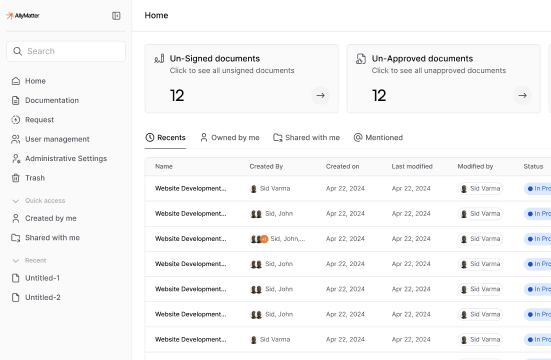551x360 pixels.
Task: Click the User management people icon
Action: tap(15, 139)
